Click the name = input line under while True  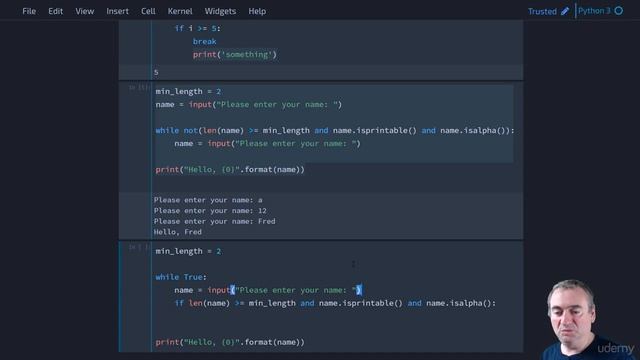pos(268,290)
